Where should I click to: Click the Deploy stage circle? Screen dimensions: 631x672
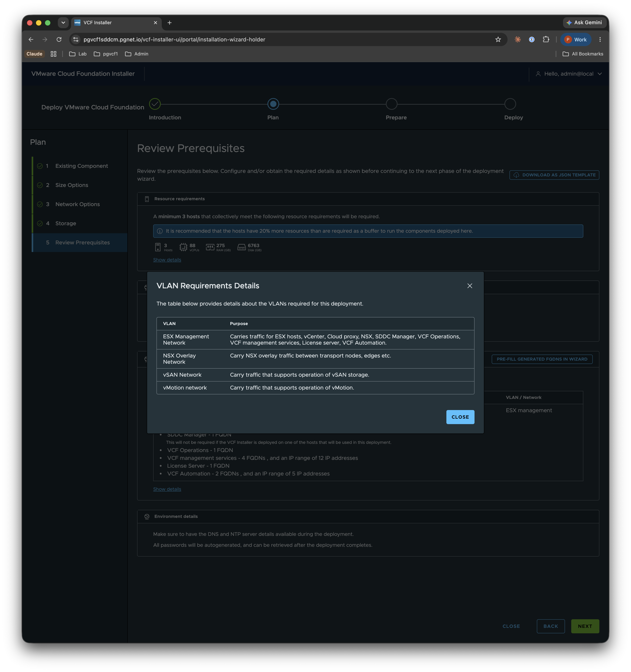[510, 104]
